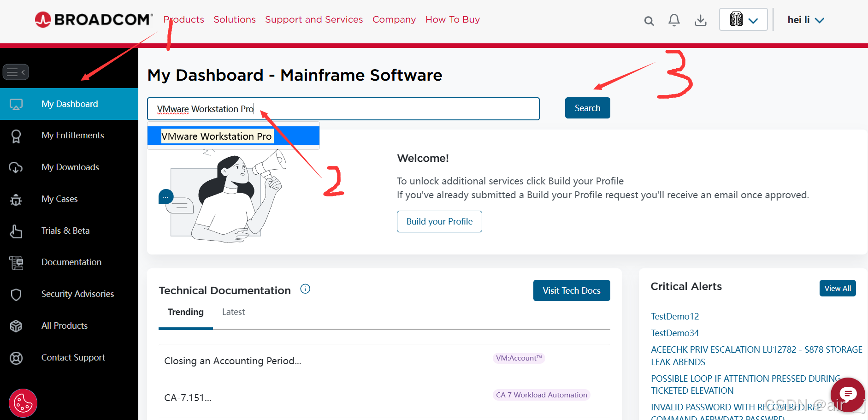This screenshot has width=868, height=420.
Task: Open TestDemo12 alert
Action: coord(675,316)
